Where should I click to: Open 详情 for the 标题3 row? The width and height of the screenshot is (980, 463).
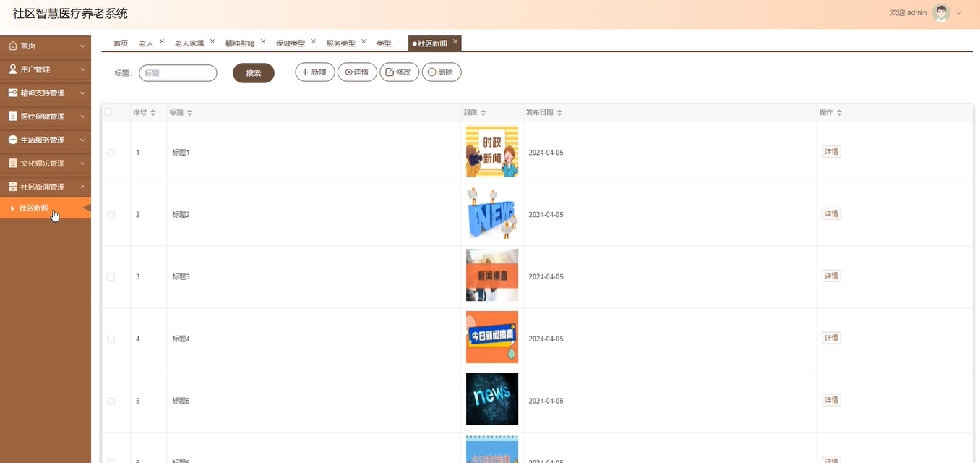[x=831, y=276]
